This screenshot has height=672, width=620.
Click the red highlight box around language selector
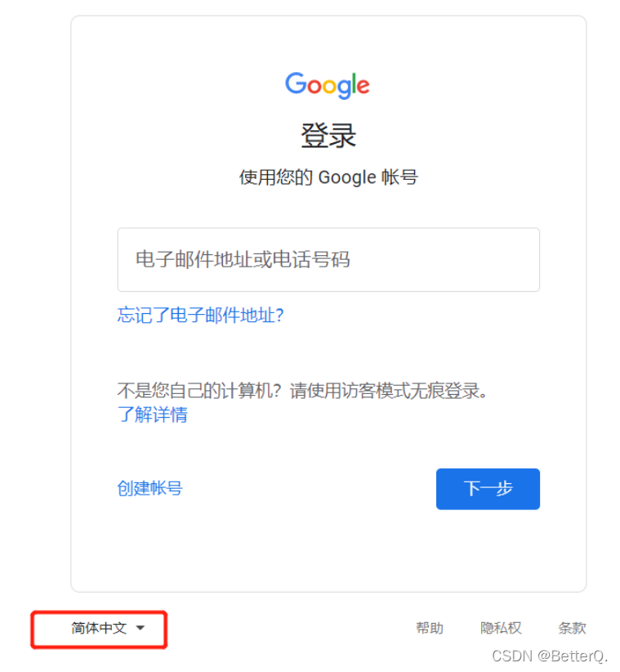pos(99,629)
